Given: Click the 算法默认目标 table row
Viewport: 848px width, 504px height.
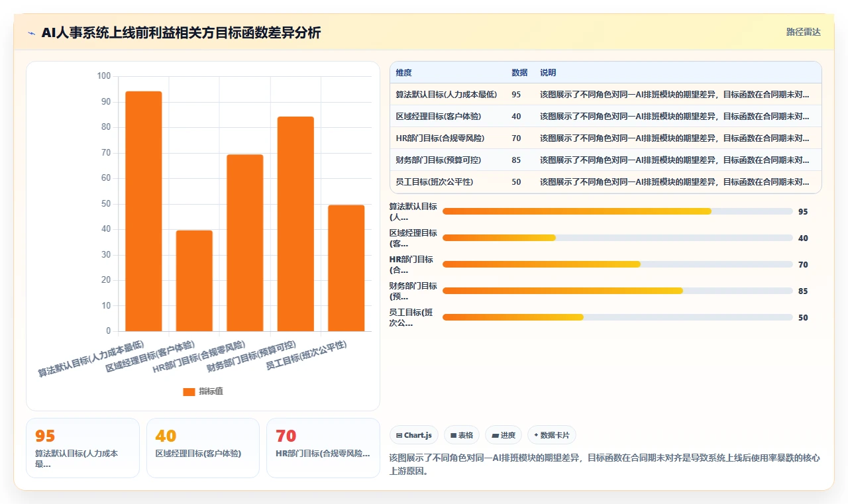Looking at the screenshot, I should (x=606, y=94).
